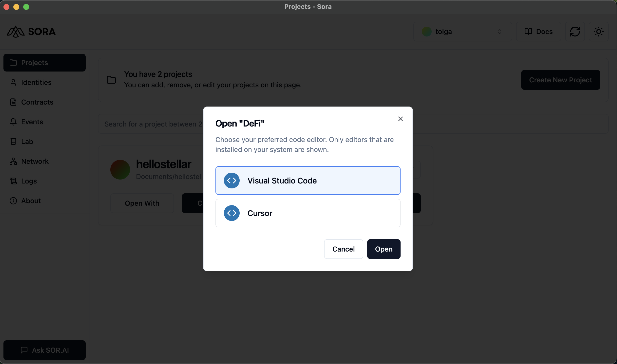Open Logs section
This screenshot has width=617, height=364.
(x=44, y=181)
